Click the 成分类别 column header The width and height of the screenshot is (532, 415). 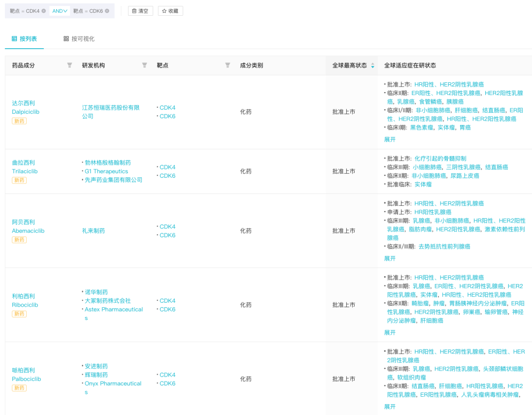pyautogui.click(x=251, y=65)
